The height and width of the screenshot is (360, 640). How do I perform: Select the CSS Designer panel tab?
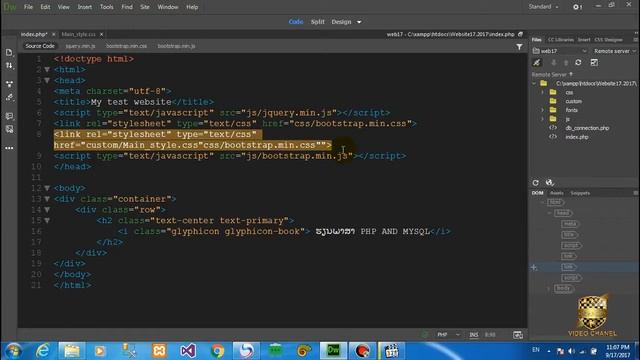pos(608,40)
